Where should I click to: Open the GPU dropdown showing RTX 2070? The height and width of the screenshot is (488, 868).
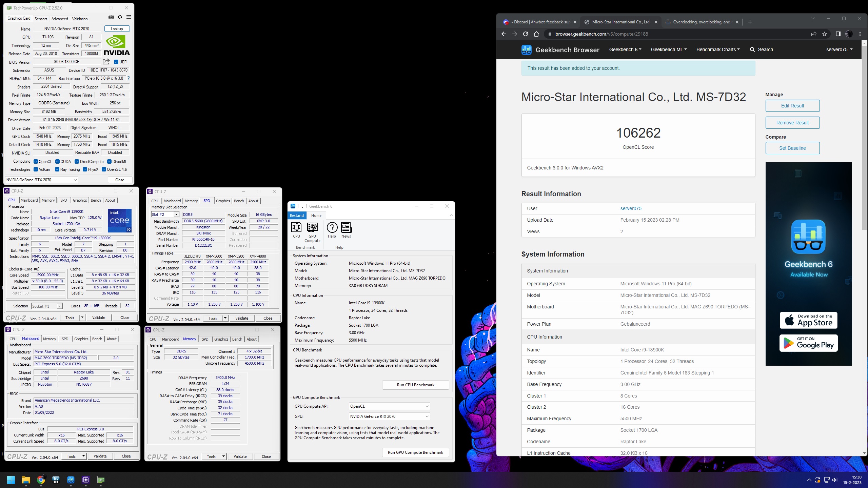[x=389, y=416]
